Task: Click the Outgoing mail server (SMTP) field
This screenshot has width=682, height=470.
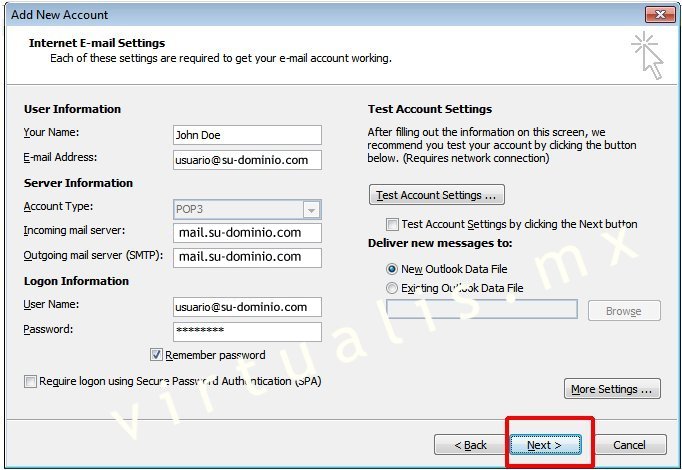Action: 247,257
